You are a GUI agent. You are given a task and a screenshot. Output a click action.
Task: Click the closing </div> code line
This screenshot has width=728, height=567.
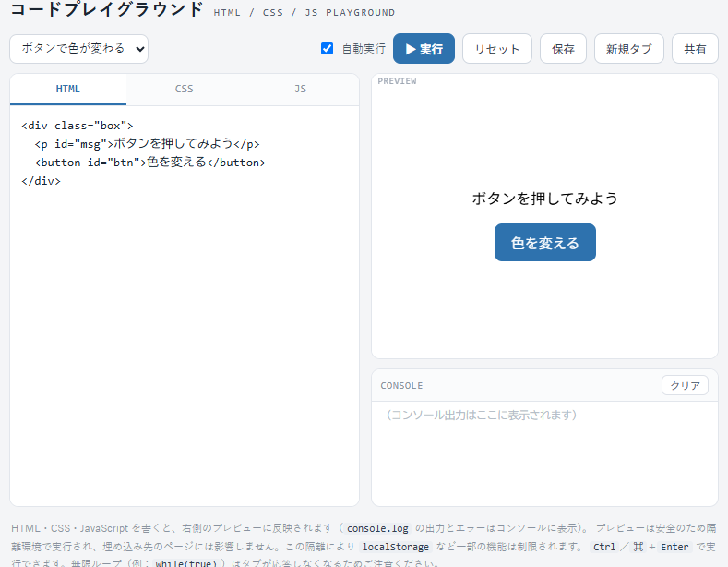(41, 181)
